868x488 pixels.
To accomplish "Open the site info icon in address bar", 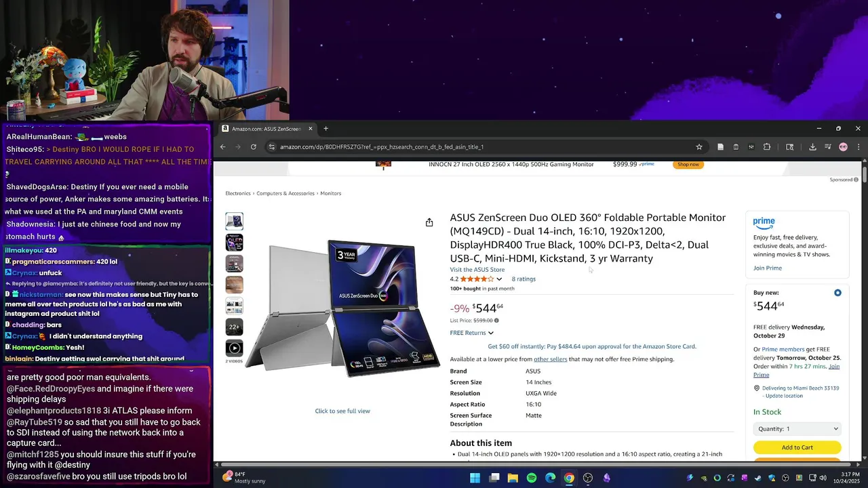I will (271, 147).
